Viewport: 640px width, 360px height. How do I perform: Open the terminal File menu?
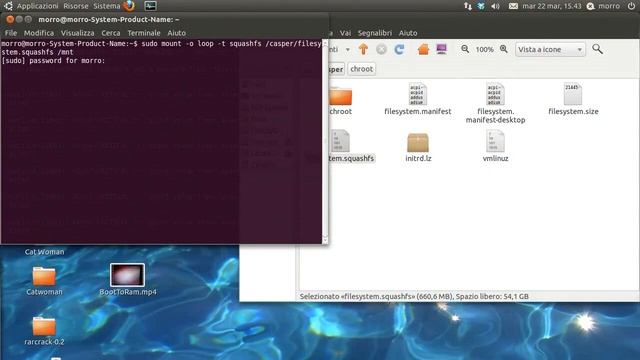point(11,33)
